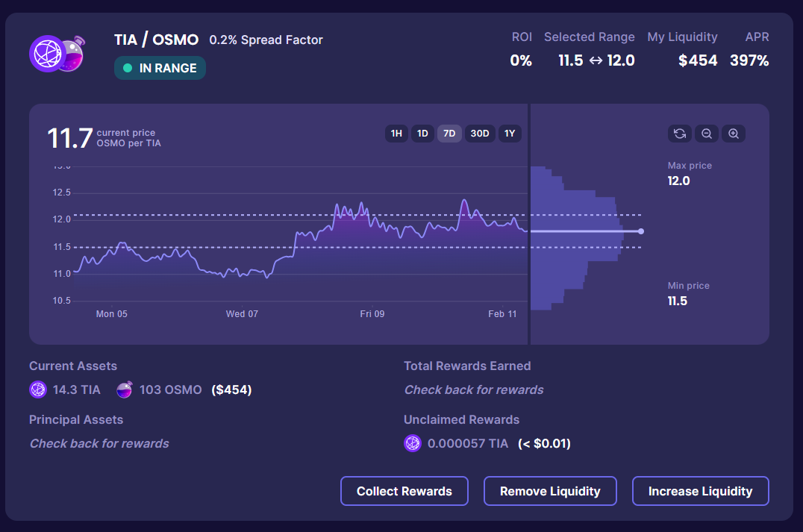The image size is (803, 532).
Task: Click the Min price value 11.5
Action: point(678,301)
